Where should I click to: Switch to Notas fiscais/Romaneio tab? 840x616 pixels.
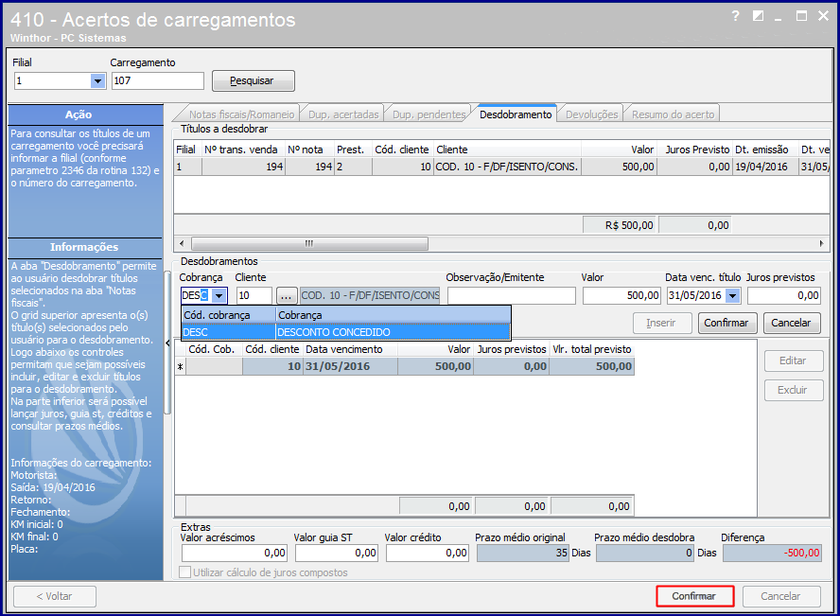pos(241,114)
